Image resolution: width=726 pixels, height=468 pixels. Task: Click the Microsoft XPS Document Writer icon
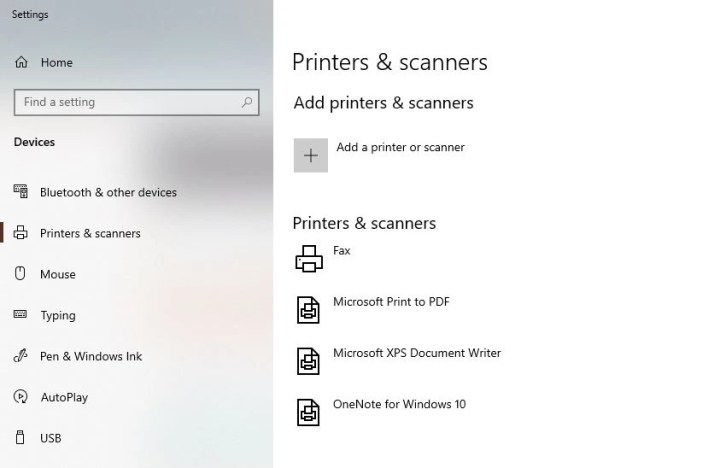click(308, 361)
